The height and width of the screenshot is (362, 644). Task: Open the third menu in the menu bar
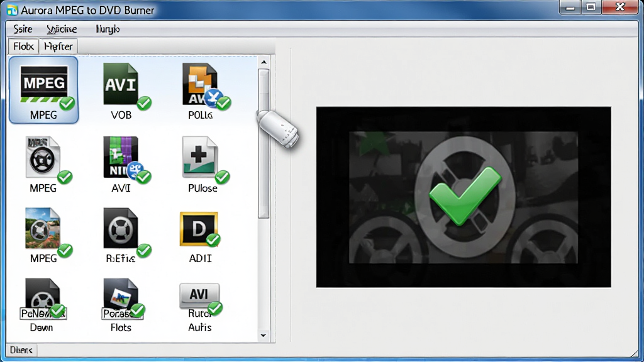108,29
